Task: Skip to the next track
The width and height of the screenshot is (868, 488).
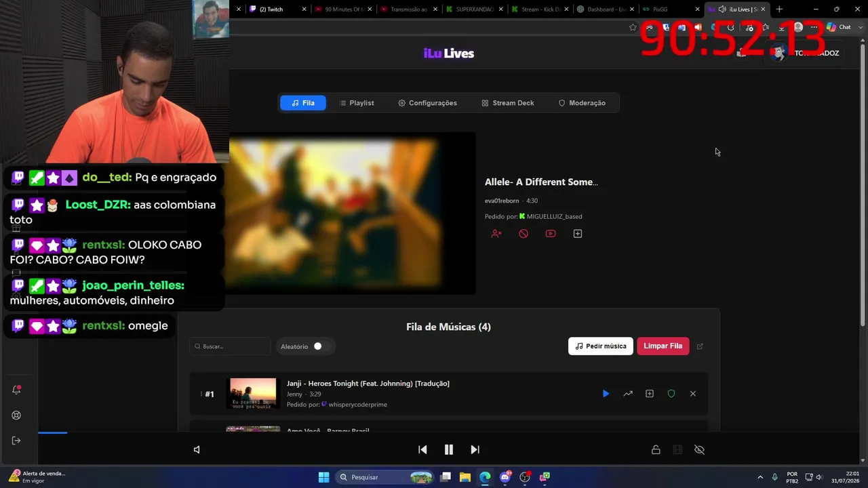Action: [475, 449]
